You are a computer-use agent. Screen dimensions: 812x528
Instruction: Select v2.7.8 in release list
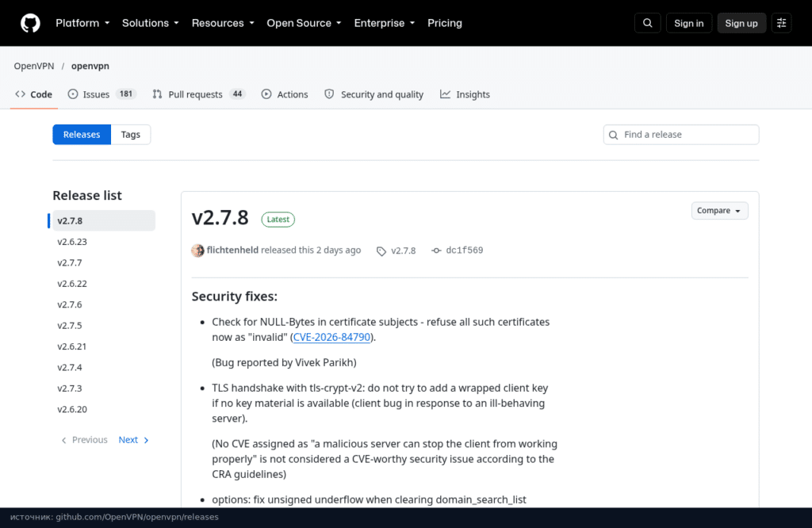click(x=104, y=220)
